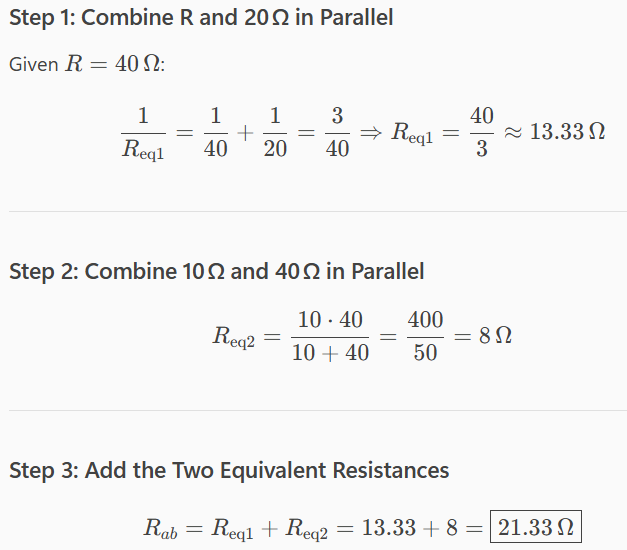Click the divider line below Step 1
The image size is (627, 550).
(x=313, y=212)
